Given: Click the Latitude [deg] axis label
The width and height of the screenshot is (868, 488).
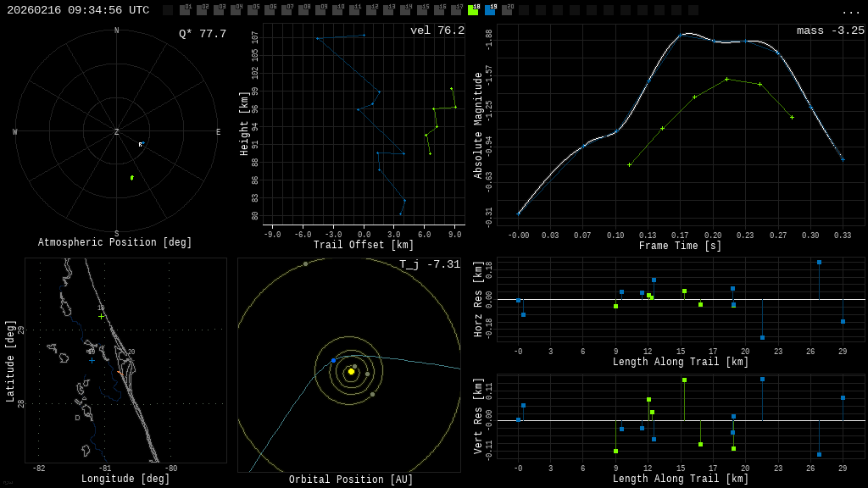Looking at the screenshot, I should coord(10,361).
